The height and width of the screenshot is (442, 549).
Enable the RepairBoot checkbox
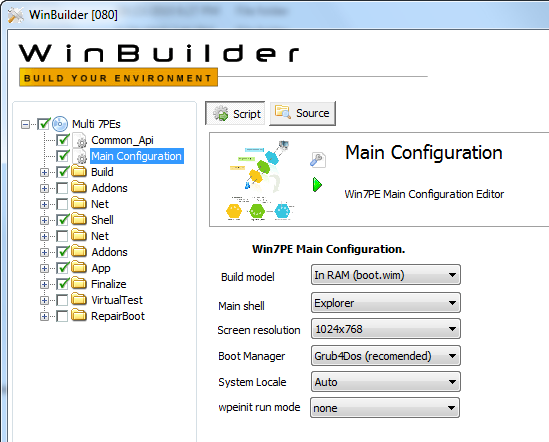click(62, 316)
